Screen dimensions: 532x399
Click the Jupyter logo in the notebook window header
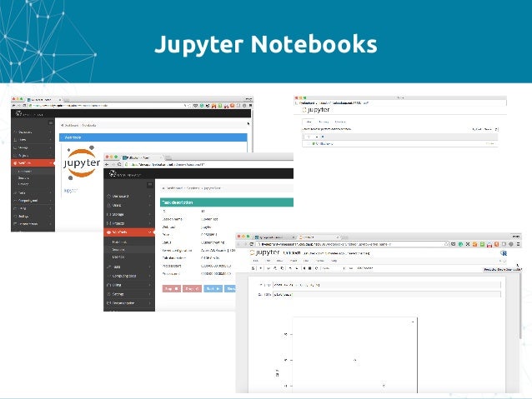(265, 252)
